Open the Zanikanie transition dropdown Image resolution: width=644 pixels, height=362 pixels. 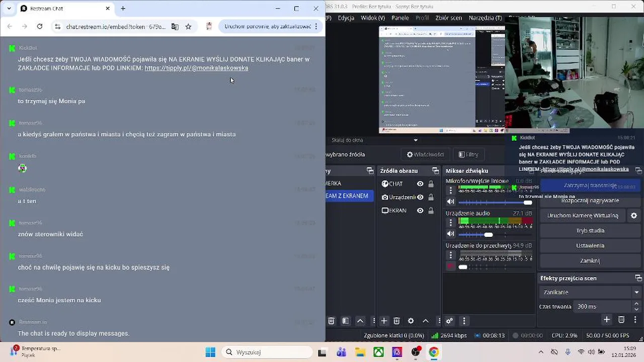pyautogui.click(x=591, y=292)
